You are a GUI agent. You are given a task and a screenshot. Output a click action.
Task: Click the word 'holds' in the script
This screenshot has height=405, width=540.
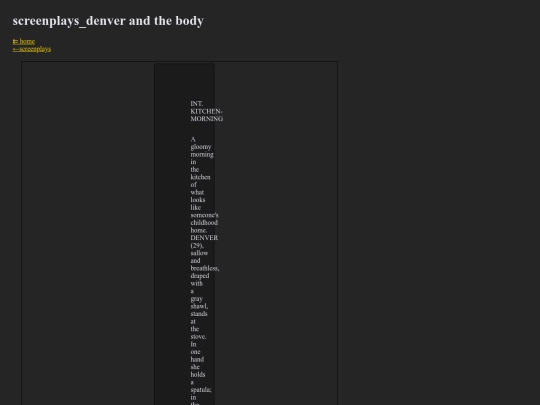point(198,374)
